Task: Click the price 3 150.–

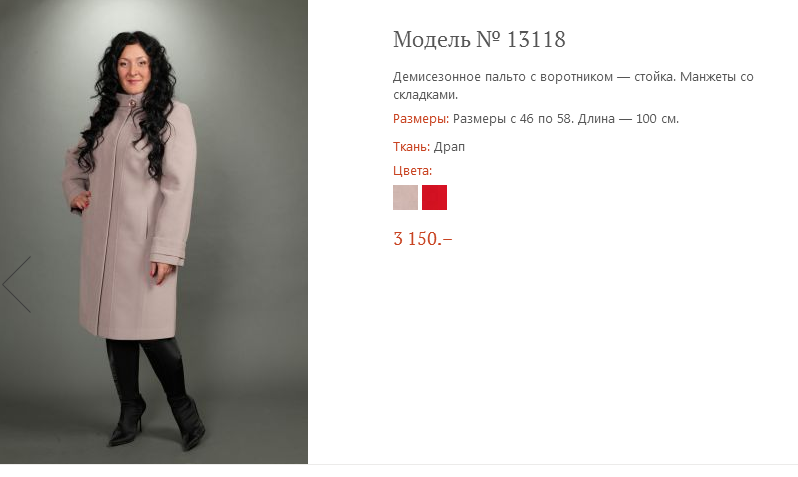Action: pos(422,238)
